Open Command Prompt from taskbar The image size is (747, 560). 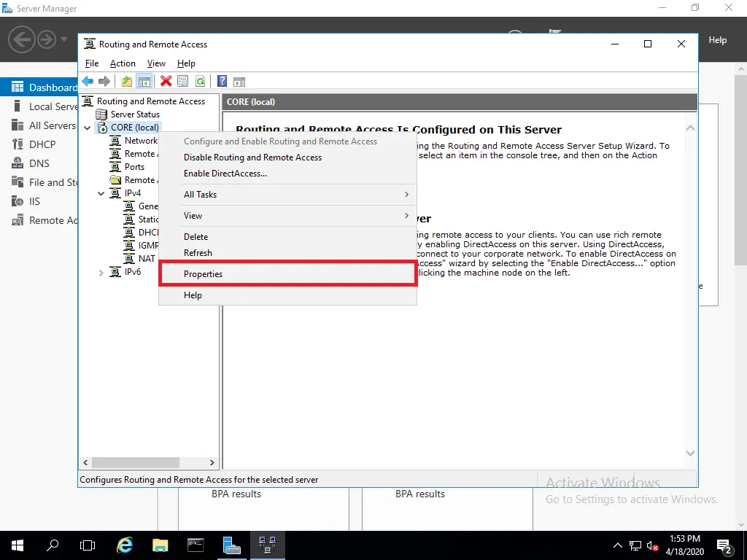tap(196, 545)
